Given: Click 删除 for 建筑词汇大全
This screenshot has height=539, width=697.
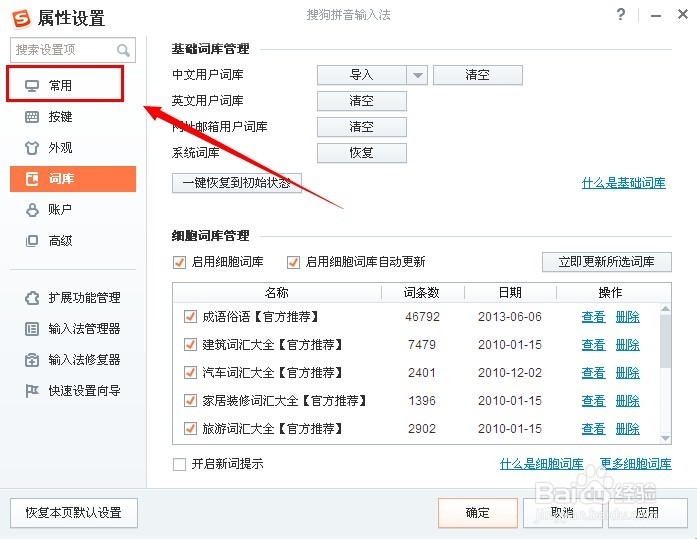Looking at the screenshot, I should pyautogui.click(x=627, y=345).
